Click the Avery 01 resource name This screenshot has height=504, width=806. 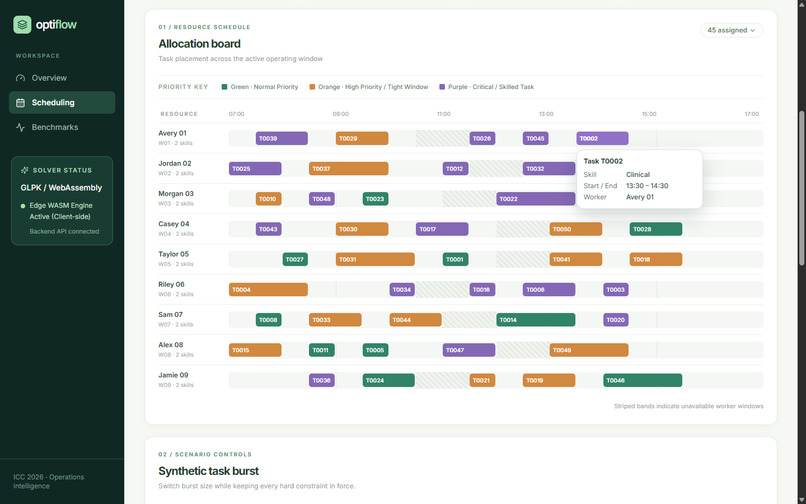click(172, 134)
